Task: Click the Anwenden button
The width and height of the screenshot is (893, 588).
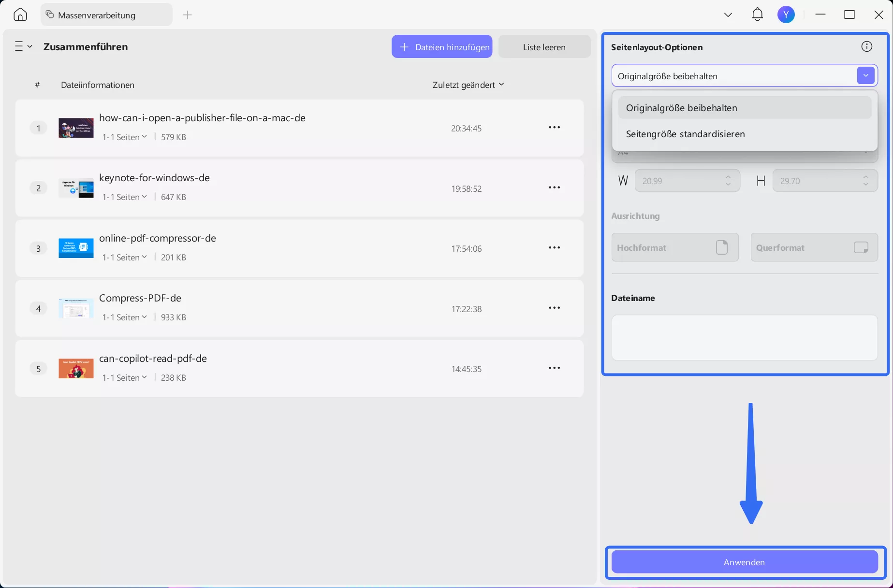Action: (744, 562)
